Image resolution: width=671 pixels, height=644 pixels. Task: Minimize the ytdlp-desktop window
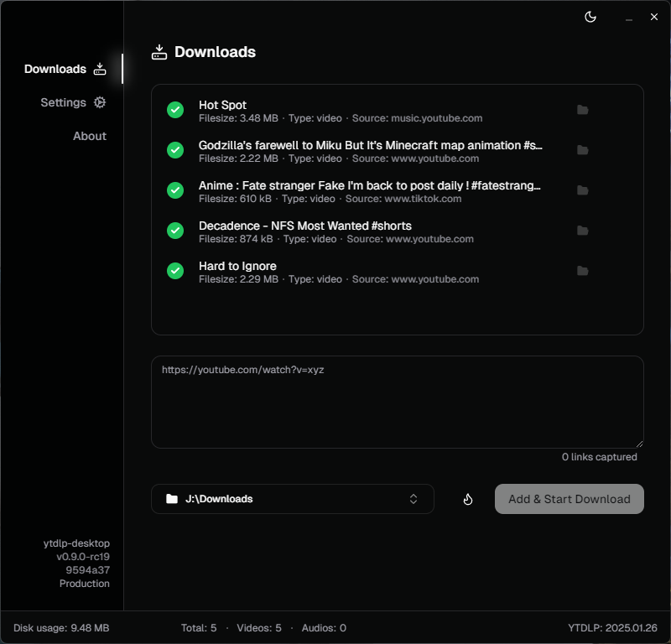[x=628, y=18]
